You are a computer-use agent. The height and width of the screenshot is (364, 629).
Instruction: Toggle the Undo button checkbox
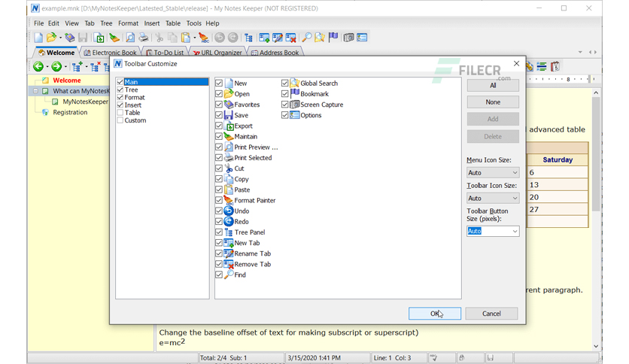pyautogui.click(x=219, y=211)
